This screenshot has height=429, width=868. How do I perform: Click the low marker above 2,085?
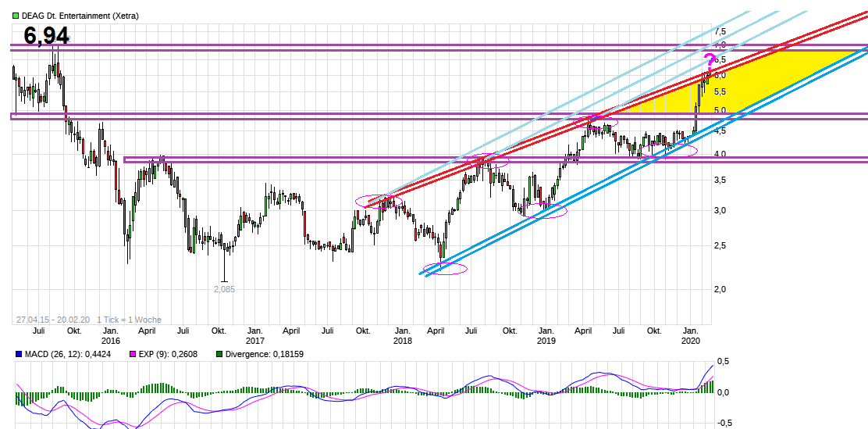224,281
